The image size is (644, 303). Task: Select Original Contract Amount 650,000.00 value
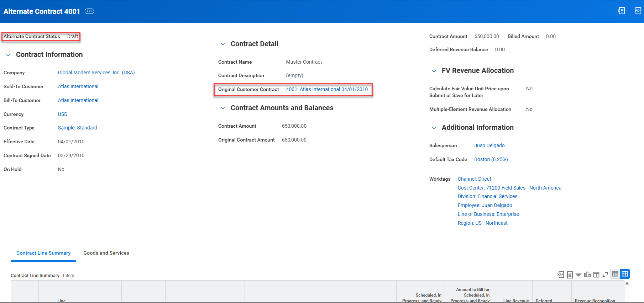[294, 140]
